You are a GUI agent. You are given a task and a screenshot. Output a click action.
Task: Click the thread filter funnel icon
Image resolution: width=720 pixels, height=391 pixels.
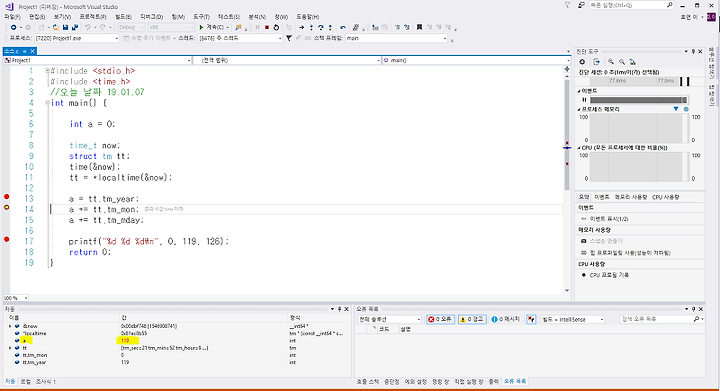[x=289, y=38]
